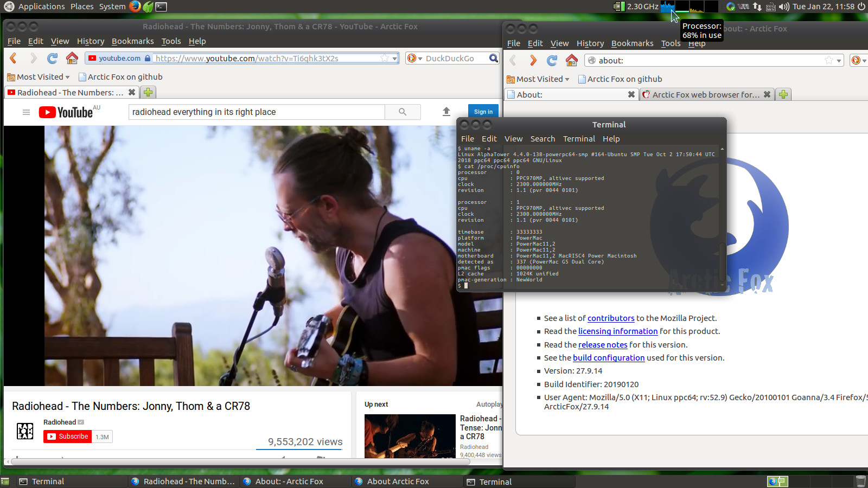Switch to the About: tab
This screenshot has width=868, height=488.
(x=571, y=94)
